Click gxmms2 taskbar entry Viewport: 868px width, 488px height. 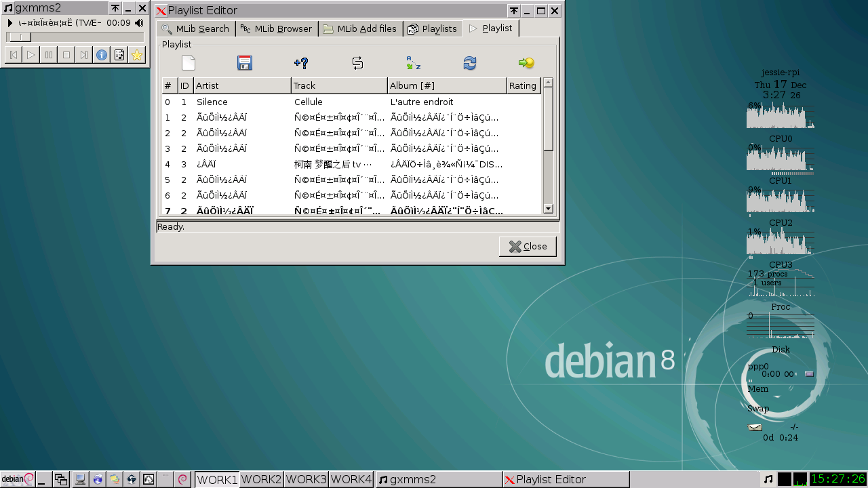(439, 479)
